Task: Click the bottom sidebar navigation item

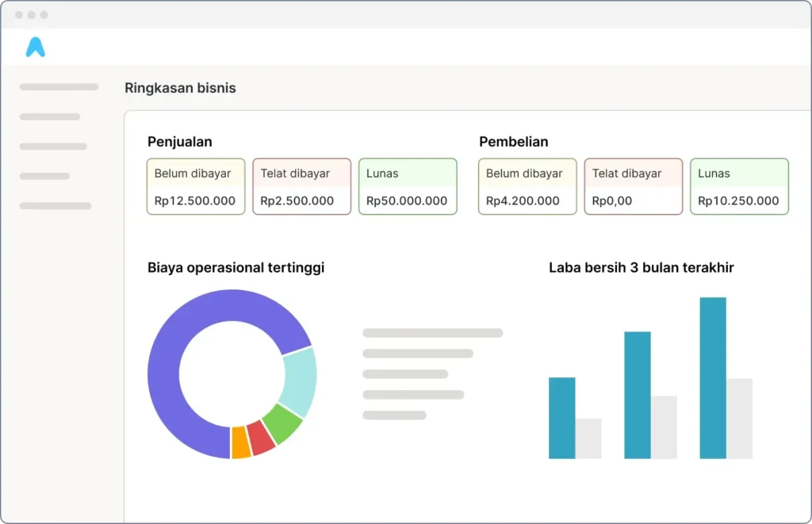Action: (55, 205)
